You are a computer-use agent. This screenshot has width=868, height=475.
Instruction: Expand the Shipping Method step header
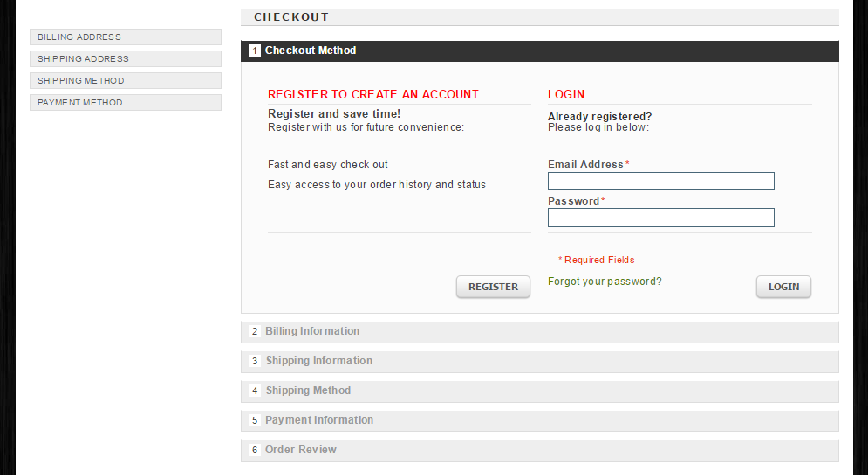click(x=308, y=390)
